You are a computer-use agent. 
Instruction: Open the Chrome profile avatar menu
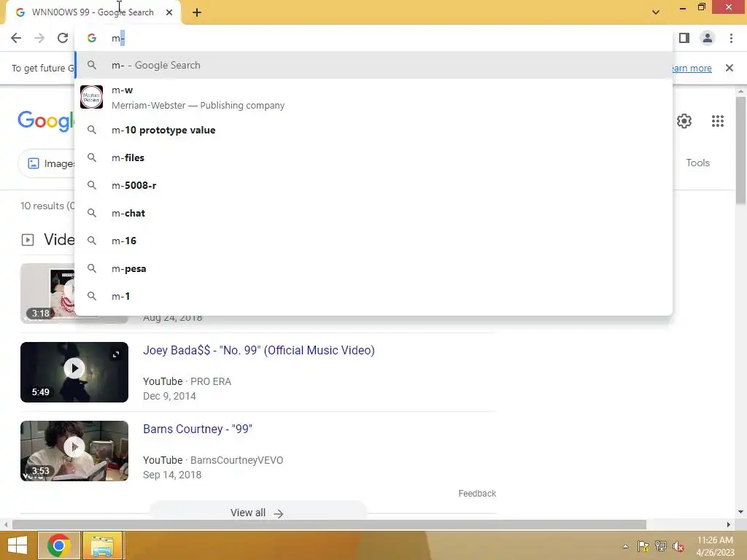[x=708, y=38]
